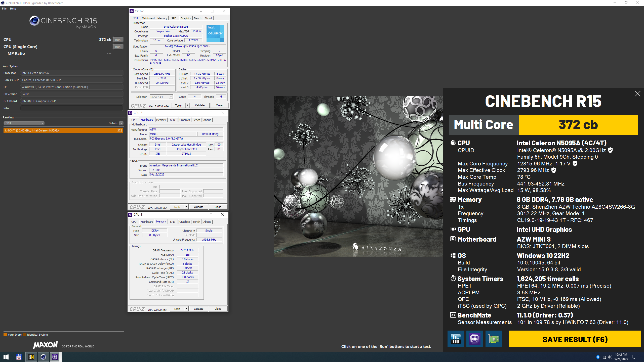Open Graphics tab in Memory CPU-Z window

tap(185, 222)
